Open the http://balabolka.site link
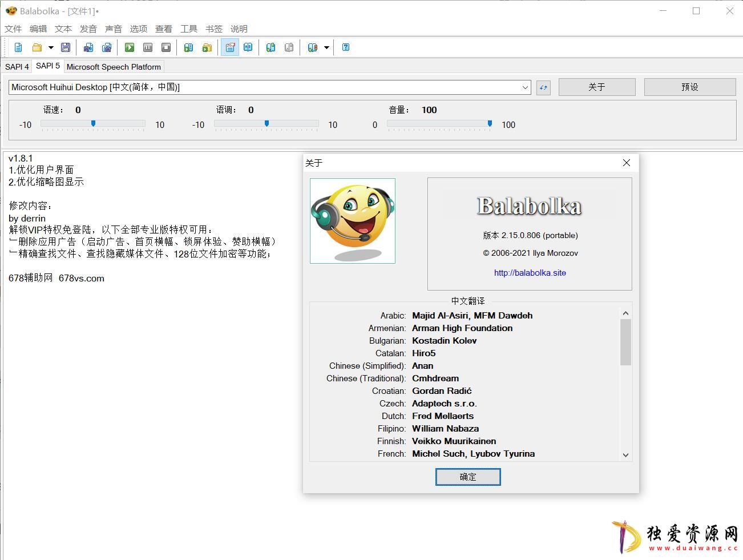This screenshot has height=560, width=743. [530, 273]
